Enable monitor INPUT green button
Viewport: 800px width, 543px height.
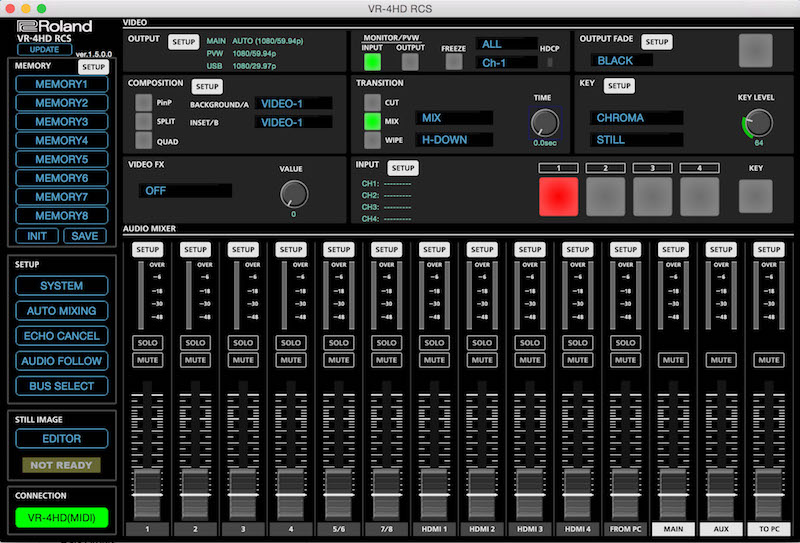point(372,62)
